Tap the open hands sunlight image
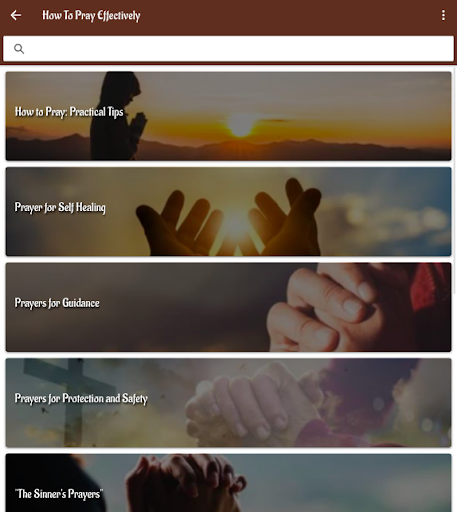 (x=229, y=217)
